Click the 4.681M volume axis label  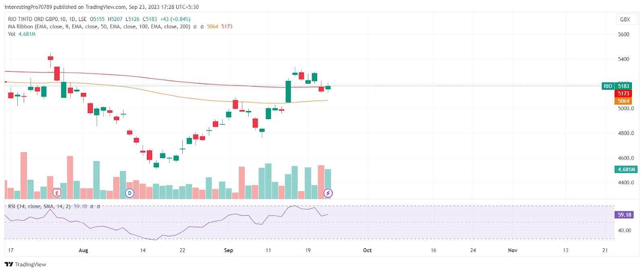click(626, 169)
